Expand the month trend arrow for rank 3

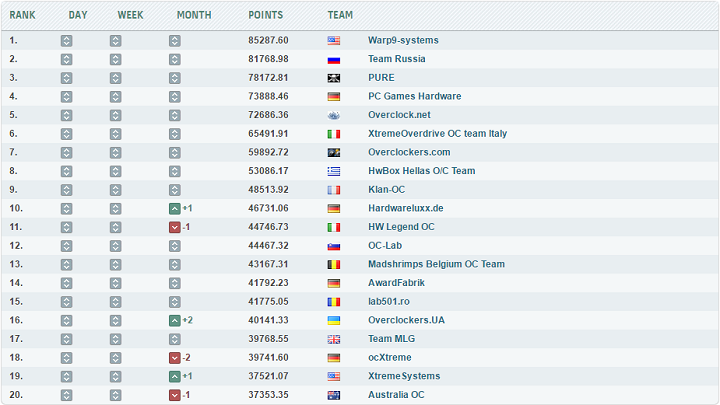tap(175, 78)
